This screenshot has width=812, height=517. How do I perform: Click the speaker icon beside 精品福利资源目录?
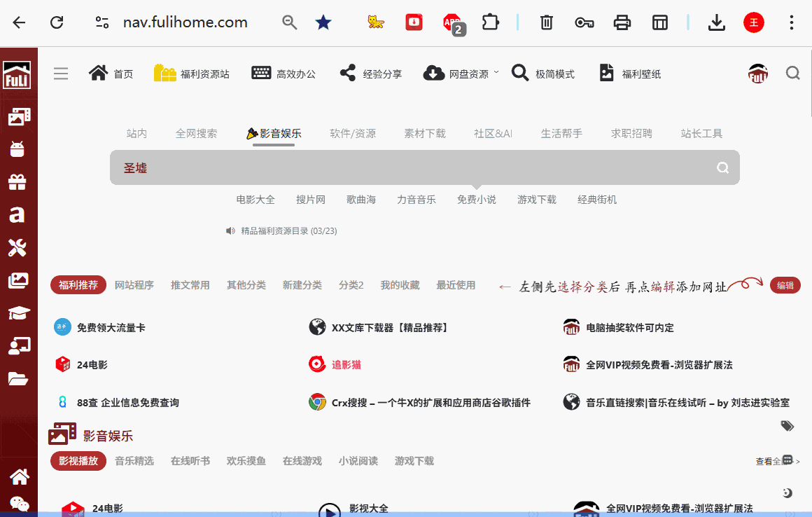[230, 230]
